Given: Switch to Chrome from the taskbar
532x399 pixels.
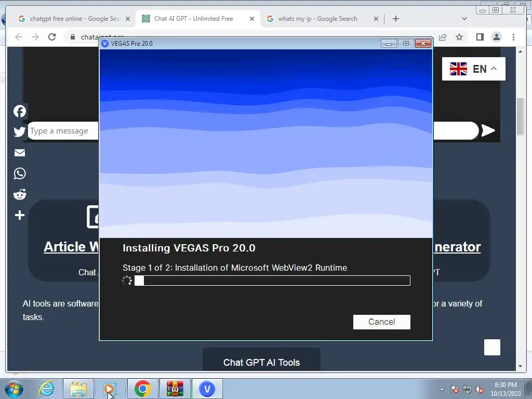Looking at the screenshot, I should tap(143, 389).
